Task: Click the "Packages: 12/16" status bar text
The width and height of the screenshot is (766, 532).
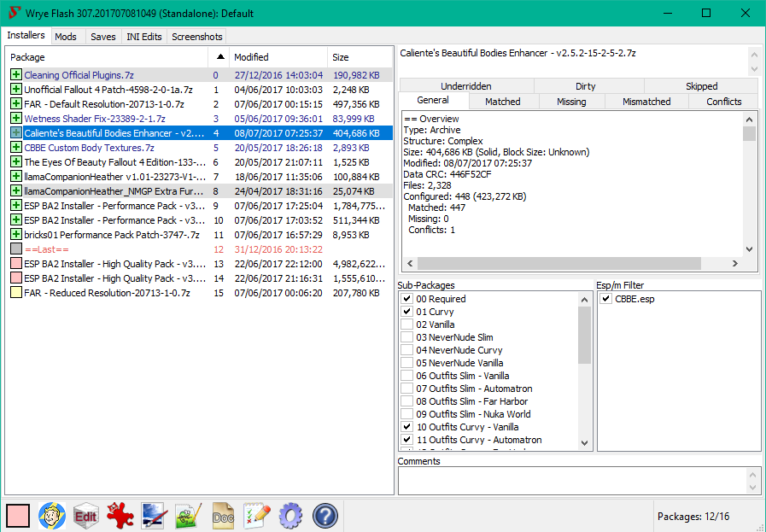Action: pos(693,517)
